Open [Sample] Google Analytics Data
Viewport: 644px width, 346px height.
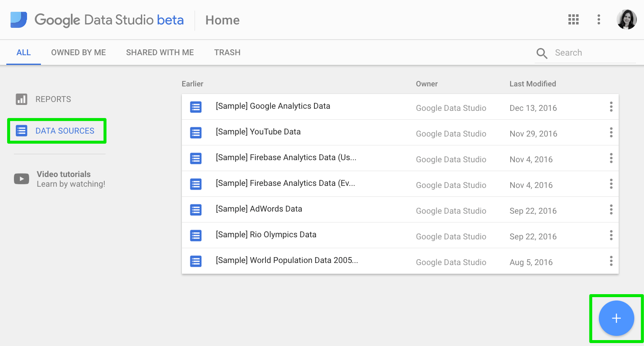[x=273, y=106]
